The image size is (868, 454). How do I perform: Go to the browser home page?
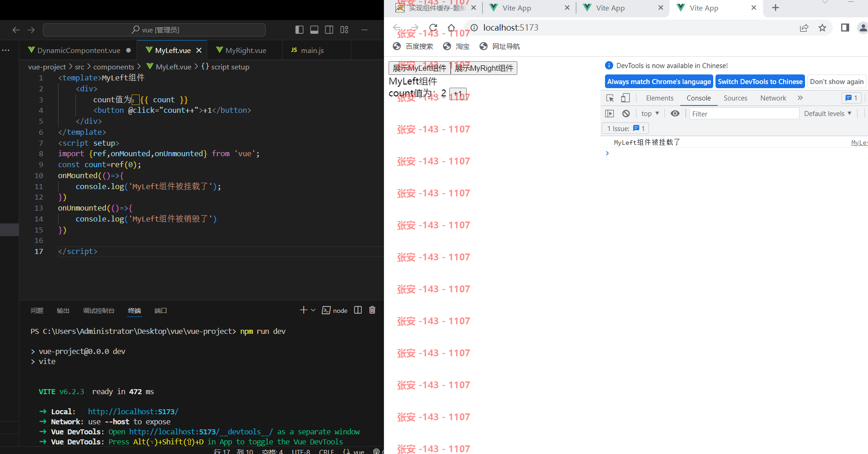click(x=452, y=28)
